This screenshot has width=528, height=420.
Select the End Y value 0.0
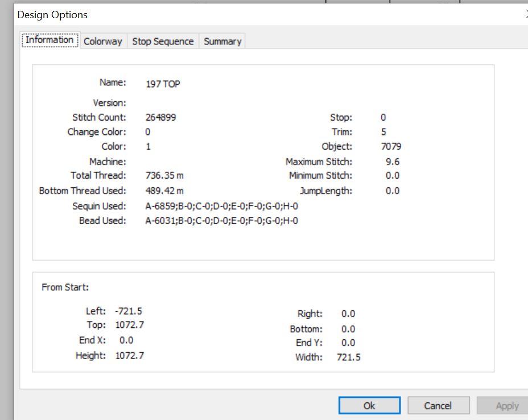click(x=348, y=343)
